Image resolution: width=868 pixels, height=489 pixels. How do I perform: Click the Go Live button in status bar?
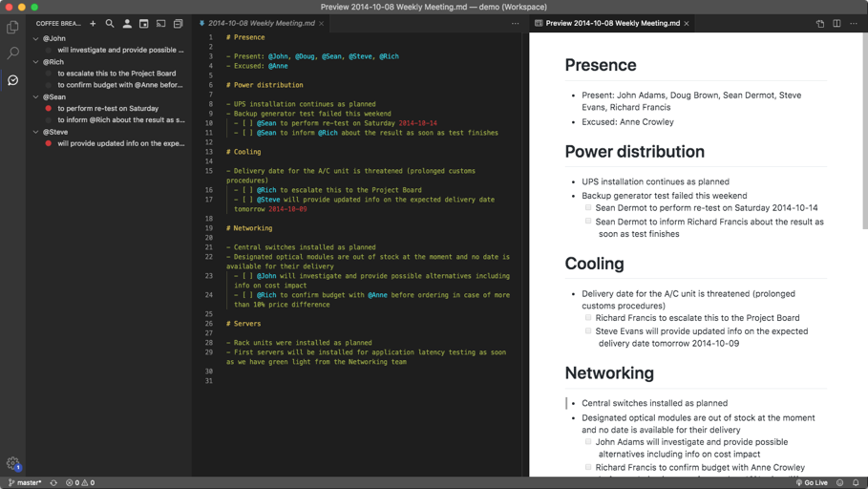[x=812, y=483]
